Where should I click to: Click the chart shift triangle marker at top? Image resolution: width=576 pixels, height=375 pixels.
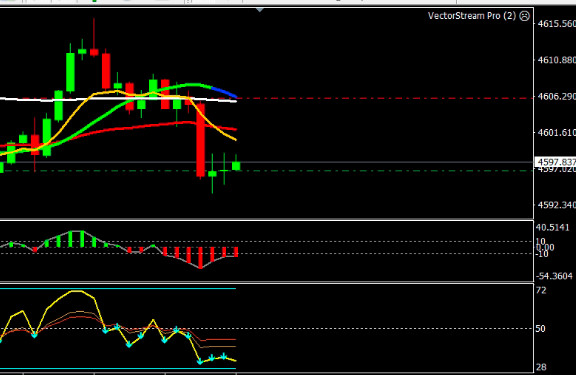pyautogui.click(x=260, y=10)
